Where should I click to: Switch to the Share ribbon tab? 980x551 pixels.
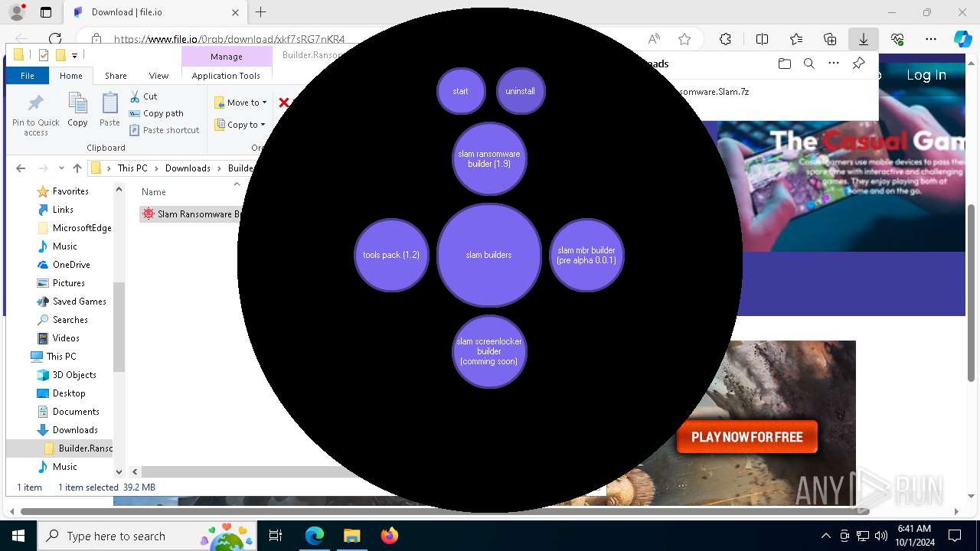coord(116,76)
